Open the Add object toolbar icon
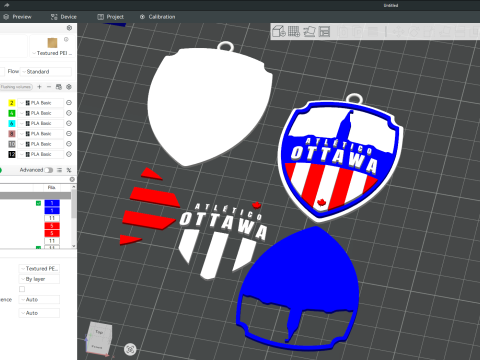 (279, 32)
